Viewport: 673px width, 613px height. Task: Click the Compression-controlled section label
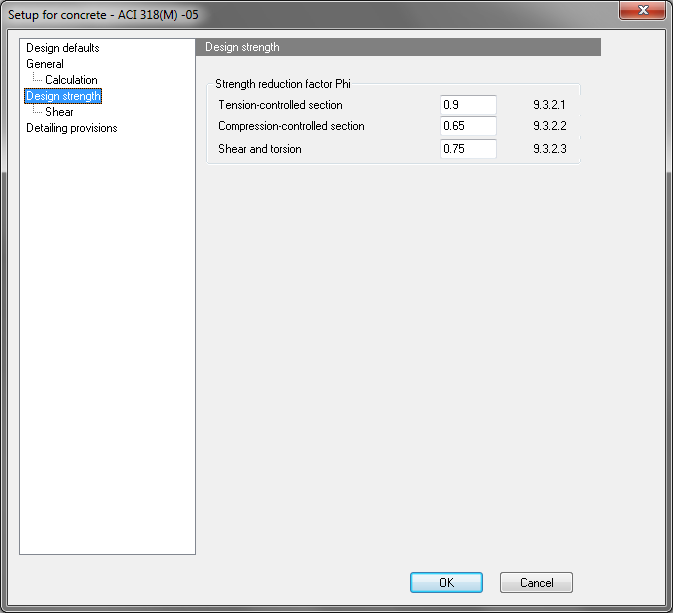coord(291,127)
